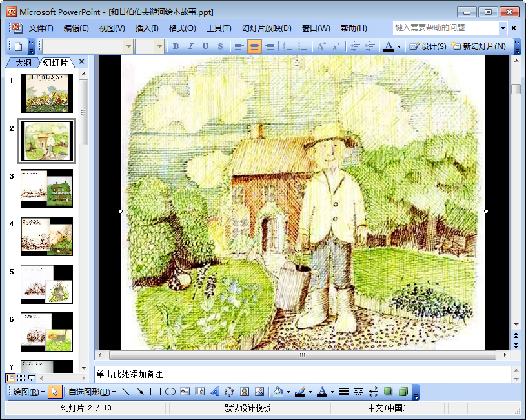Open 自选图形 (AutoShapes) dropdown

pos(92,392)
